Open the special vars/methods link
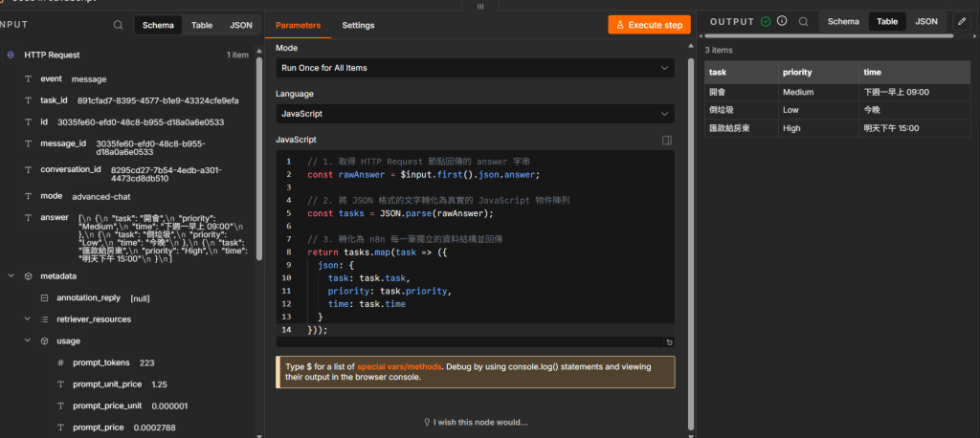 (399, 367)
